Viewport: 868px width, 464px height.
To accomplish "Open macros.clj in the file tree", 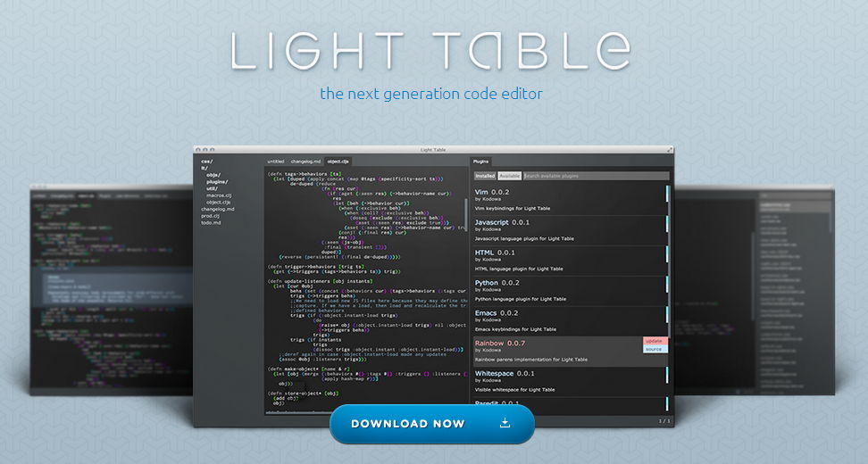I will (218, 195).
